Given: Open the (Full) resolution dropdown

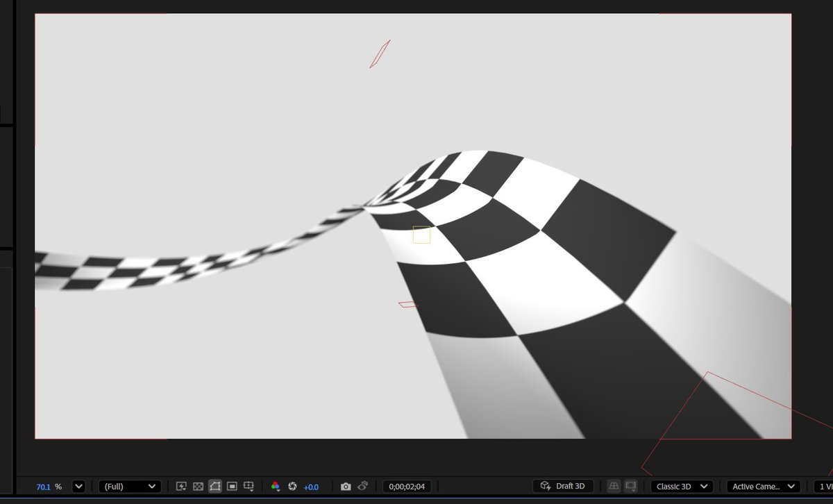Looking at the screenshot, I should pyautogui.click(x=130, y=487).
